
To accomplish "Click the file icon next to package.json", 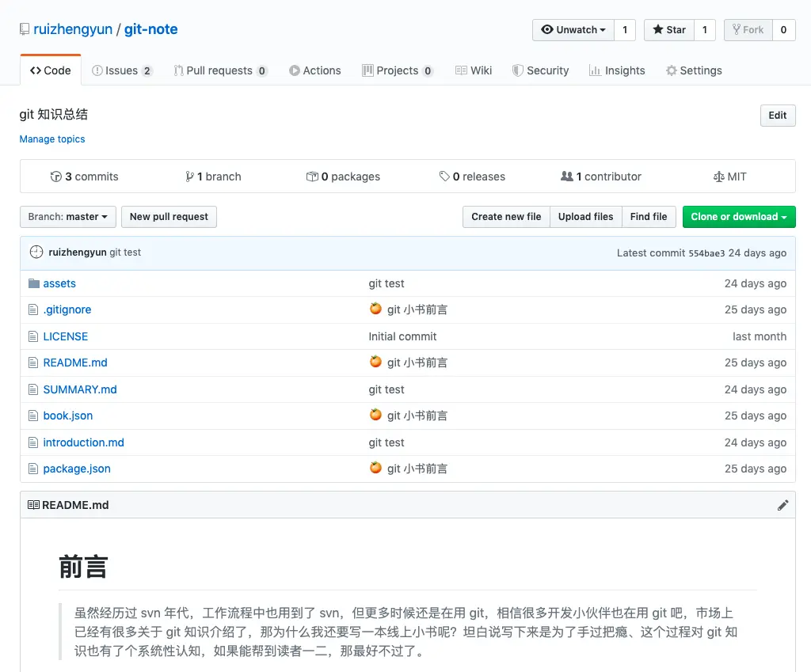I will point(33,469).
